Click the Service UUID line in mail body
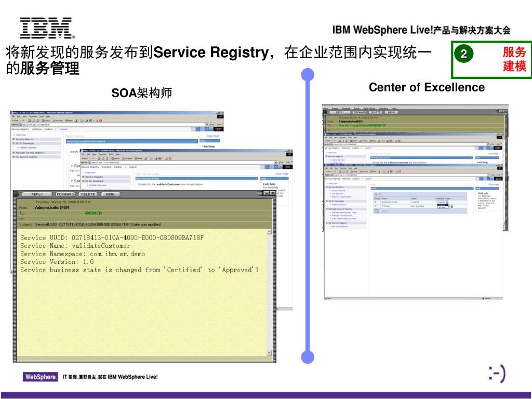 (x=112, y=237)
